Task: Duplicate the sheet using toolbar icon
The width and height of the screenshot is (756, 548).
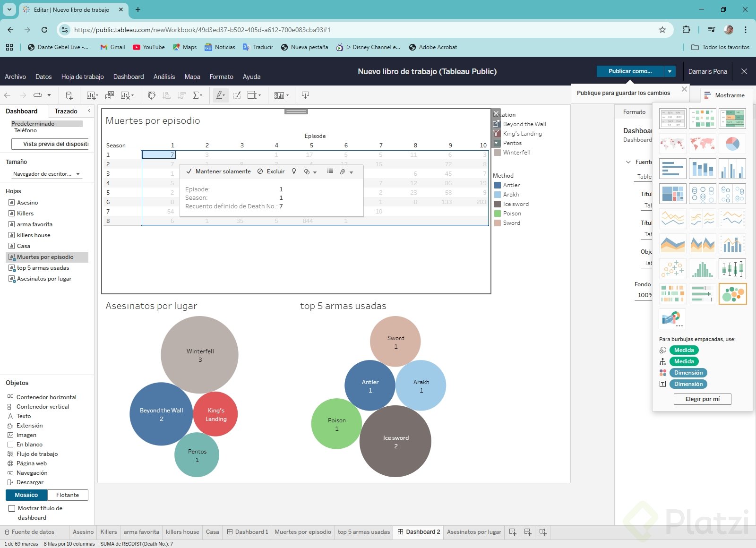Action: 110,95
